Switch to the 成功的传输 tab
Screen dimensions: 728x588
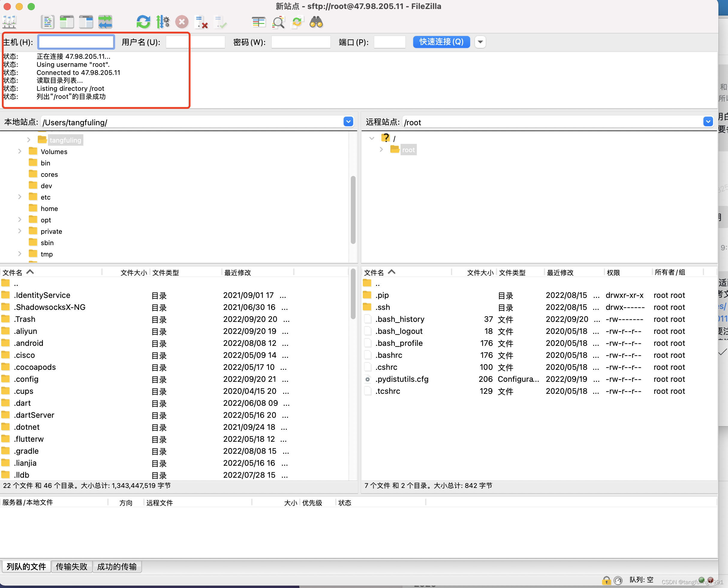117,566
